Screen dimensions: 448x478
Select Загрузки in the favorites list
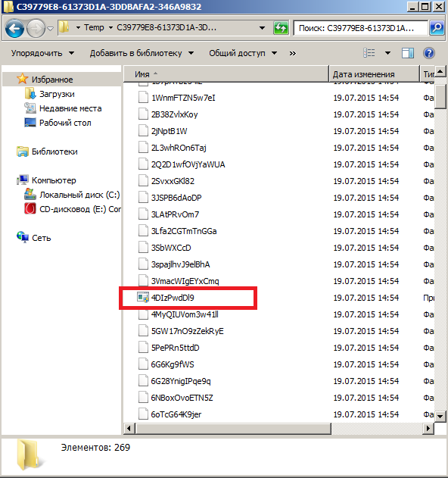(x=57, y=94)
